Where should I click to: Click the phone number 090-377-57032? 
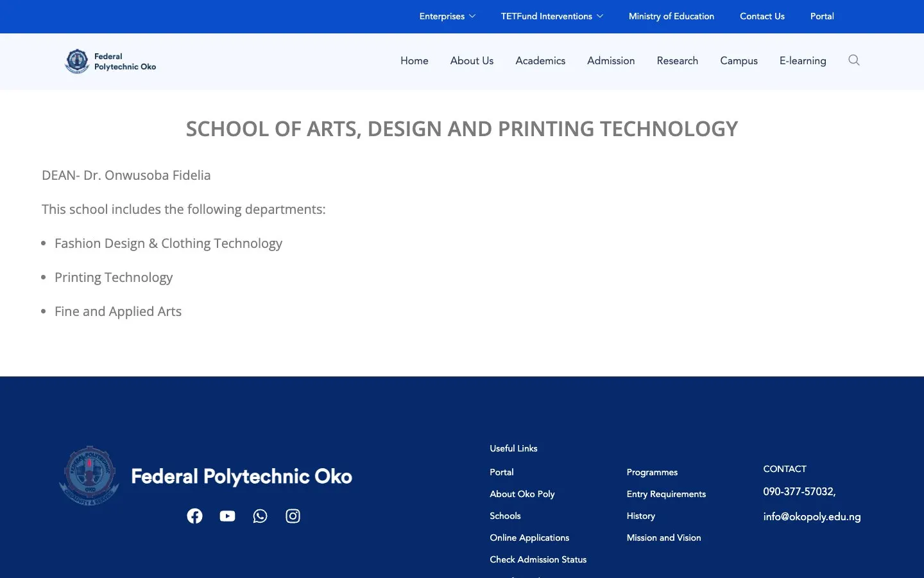pyautogui.click(x=800, y=491)
